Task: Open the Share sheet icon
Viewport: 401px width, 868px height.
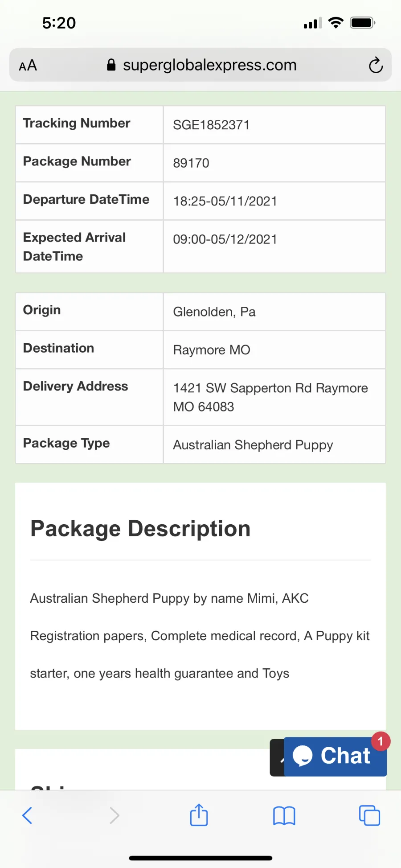Action: point(199,815)
